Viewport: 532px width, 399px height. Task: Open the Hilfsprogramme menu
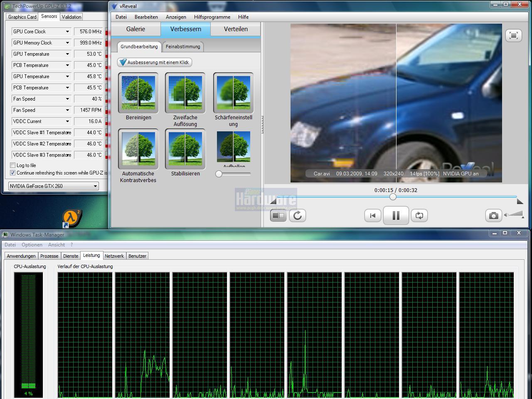[212, 17]
